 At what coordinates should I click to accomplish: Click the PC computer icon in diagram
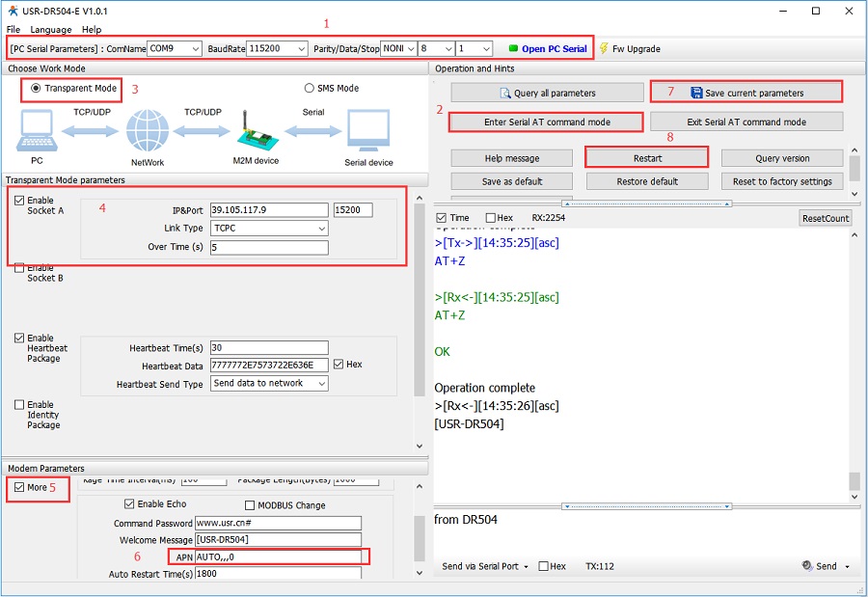[37, 131]
